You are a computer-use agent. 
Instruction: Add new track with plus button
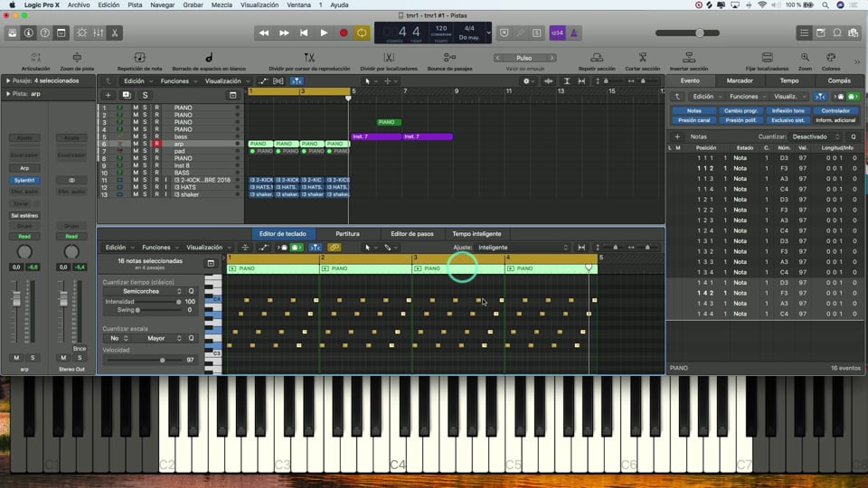click(108, 95)
